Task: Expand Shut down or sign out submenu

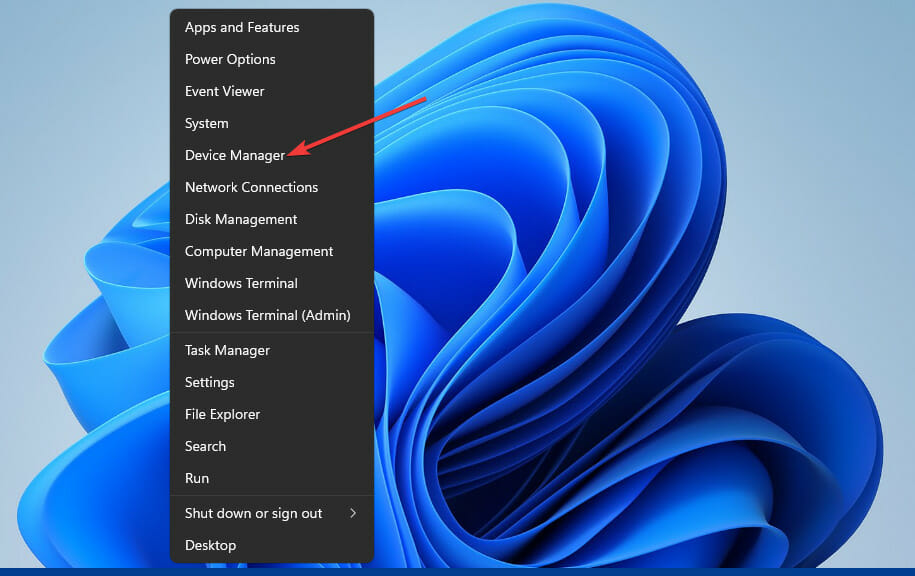Action: (x=272, y=514)
